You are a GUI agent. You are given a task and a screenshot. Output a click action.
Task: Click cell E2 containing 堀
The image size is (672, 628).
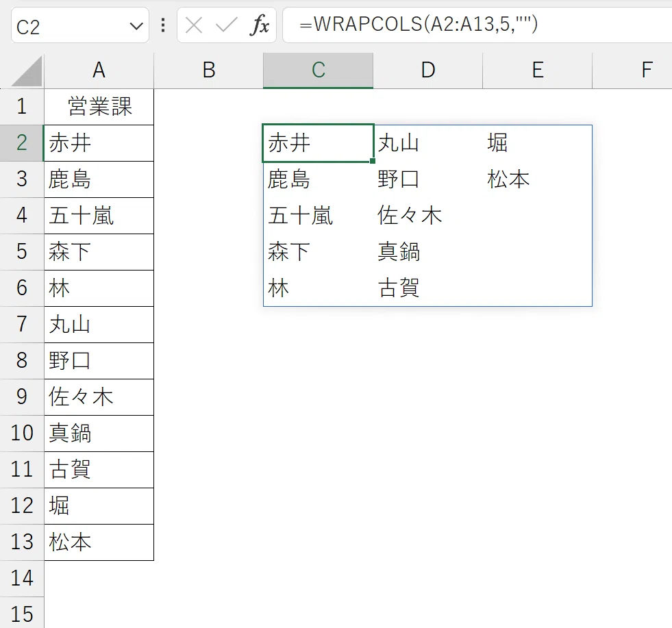[538, 143]
